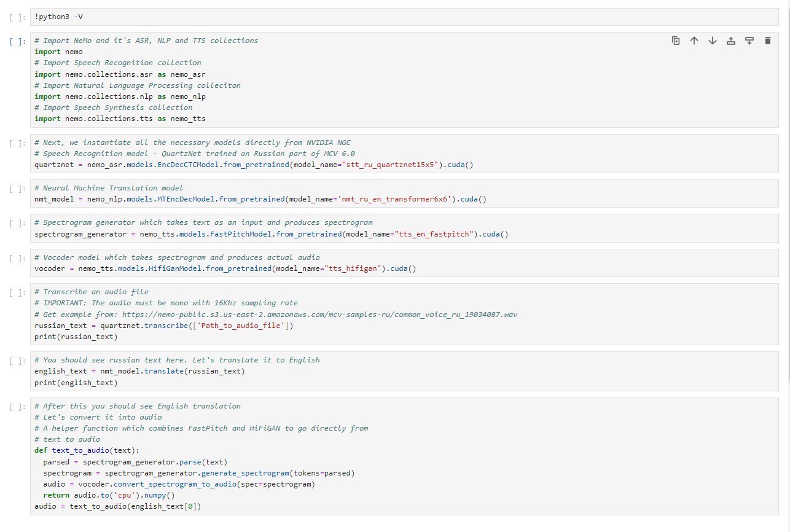Click the comment 'Let's convert it into audio'
Screen dimensions: 790x532
[x=98, y=417]
